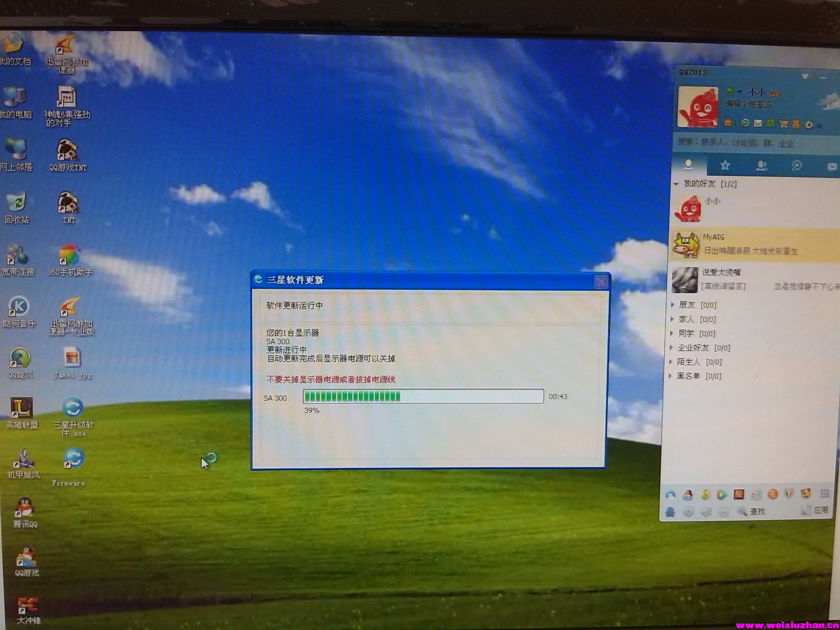Screen dimensions: 840x630
Task: Open the green play video icon
Action: click(x=721, y=495)
